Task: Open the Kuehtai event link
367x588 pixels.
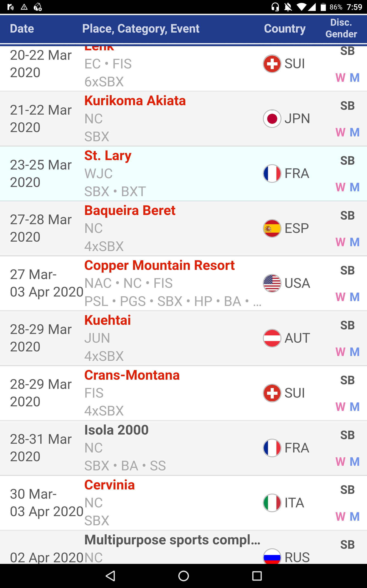Action: 107,320
